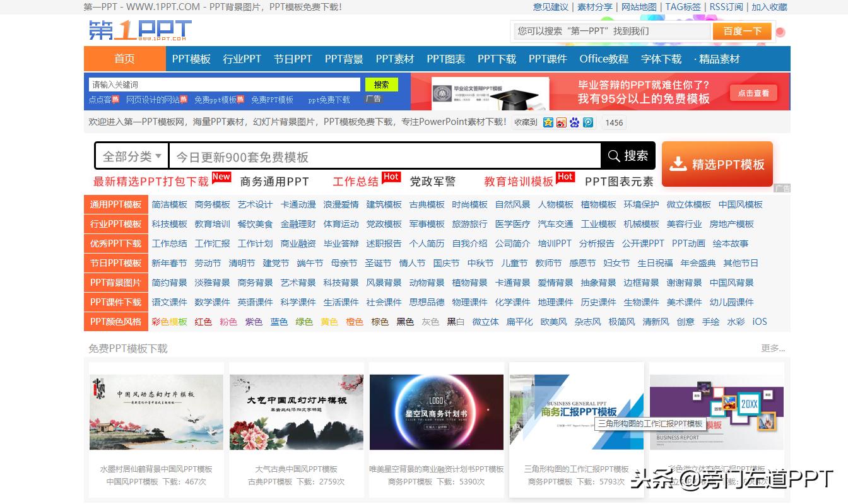This screenshot has width=848, height=504.
Task: Click the Baidu paw share icon
Action: tap(574, 122)
